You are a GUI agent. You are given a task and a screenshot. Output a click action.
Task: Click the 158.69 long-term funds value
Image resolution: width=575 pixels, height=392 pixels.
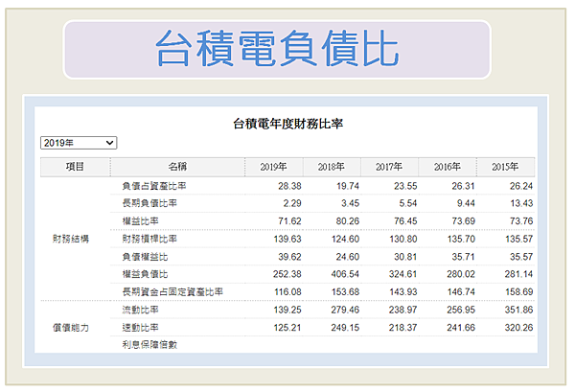click(518, 292)
